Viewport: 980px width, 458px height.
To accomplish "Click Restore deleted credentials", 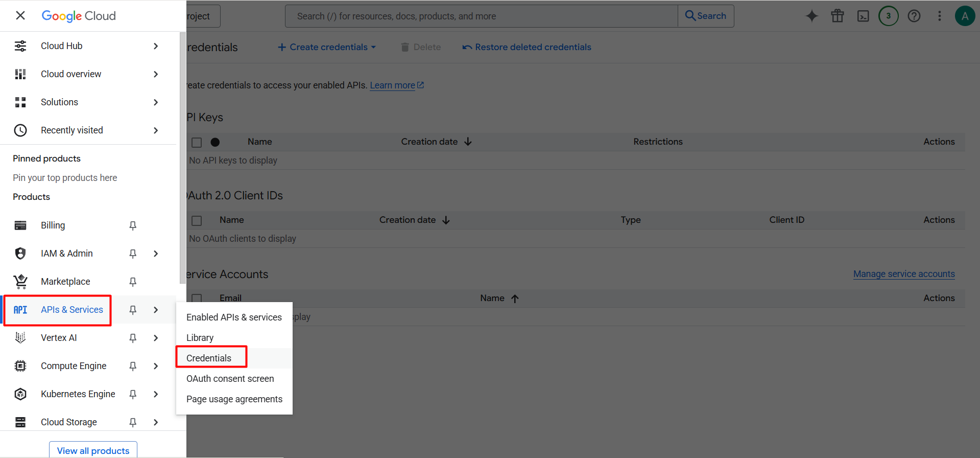I will pyautogui.click(x=527, y=47).
